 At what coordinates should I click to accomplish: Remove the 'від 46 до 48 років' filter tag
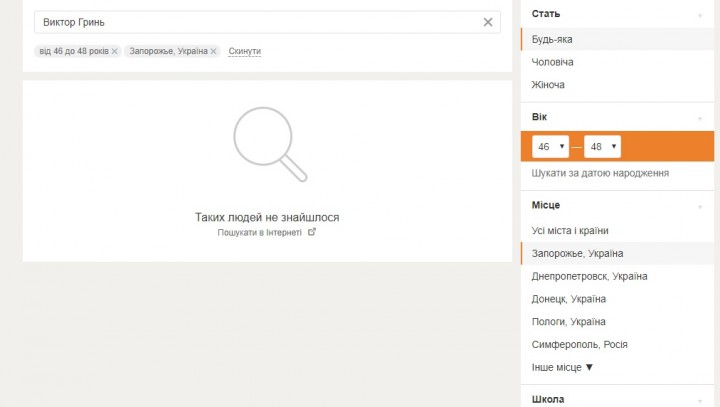pyautogui.click(x=114, y=51)
